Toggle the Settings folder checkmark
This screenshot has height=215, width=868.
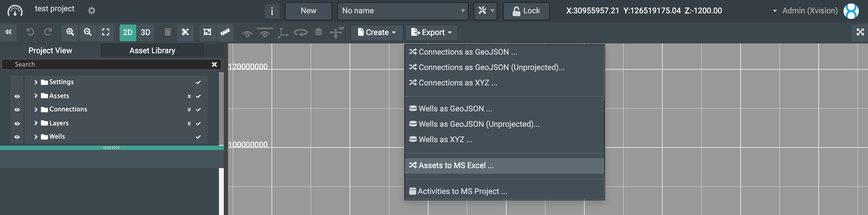click(198, 82)
